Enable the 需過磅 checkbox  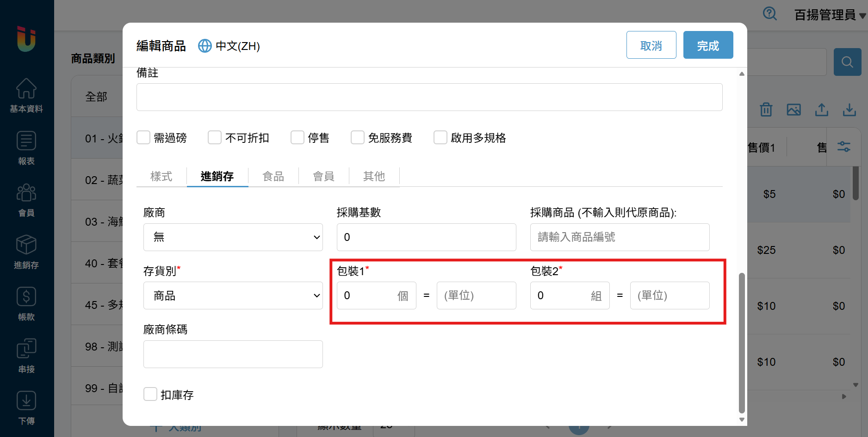[143, 137]
